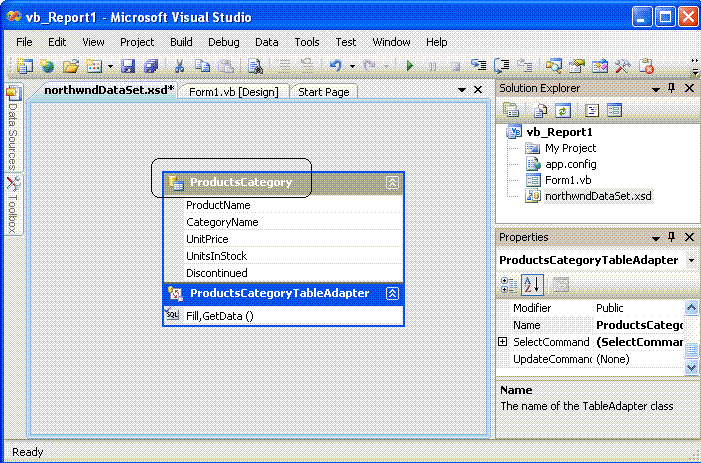Viewport: 701px width, 463px height.
Task: Click the Step Over toolbar icon
Action: [x=502, y=66]
